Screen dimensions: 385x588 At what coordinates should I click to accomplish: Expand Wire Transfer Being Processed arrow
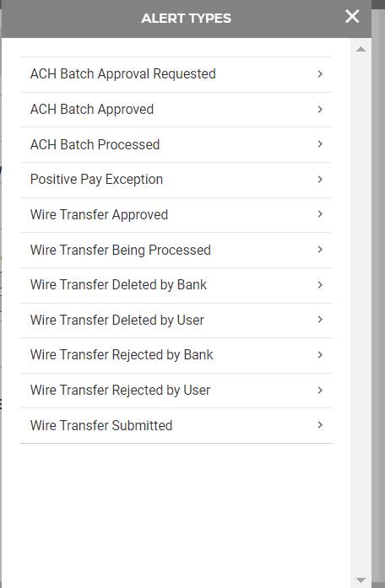coord(320,250)
